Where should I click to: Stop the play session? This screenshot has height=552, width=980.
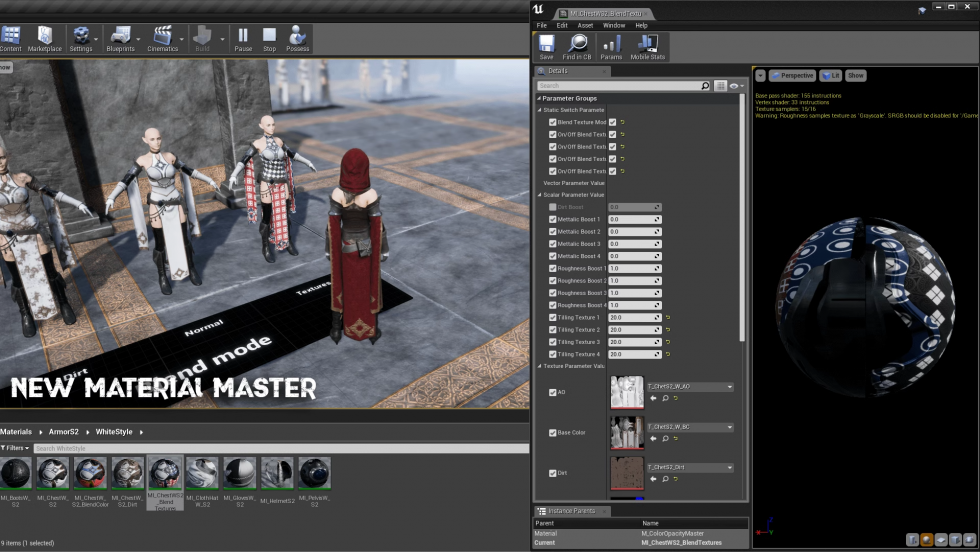point(269,39)
